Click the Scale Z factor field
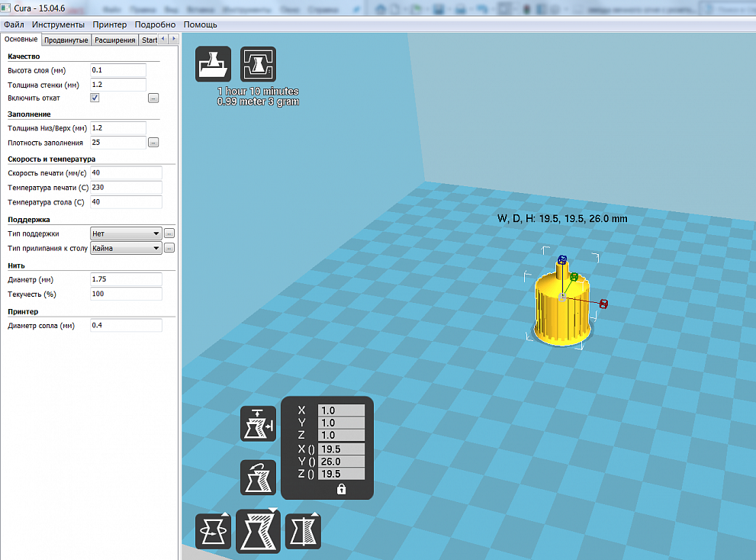The height and width of the screenshot is (560, 756). click(x=341, y=435)
